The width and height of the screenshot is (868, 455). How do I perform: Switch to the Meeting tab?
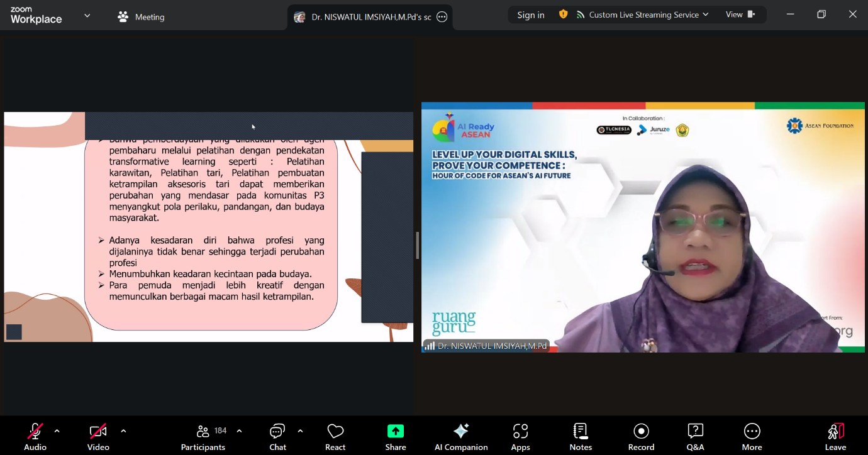coord(141,17)
